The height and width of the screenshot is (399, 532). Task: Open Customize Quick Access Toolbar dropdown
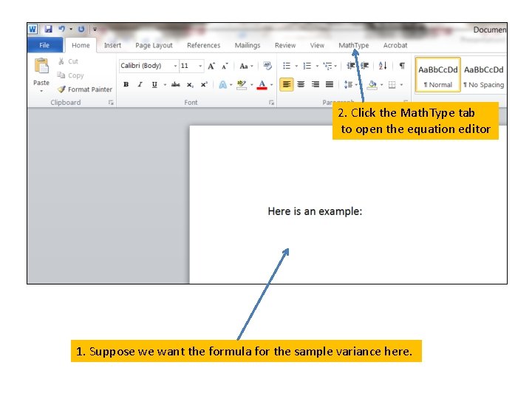95,29
